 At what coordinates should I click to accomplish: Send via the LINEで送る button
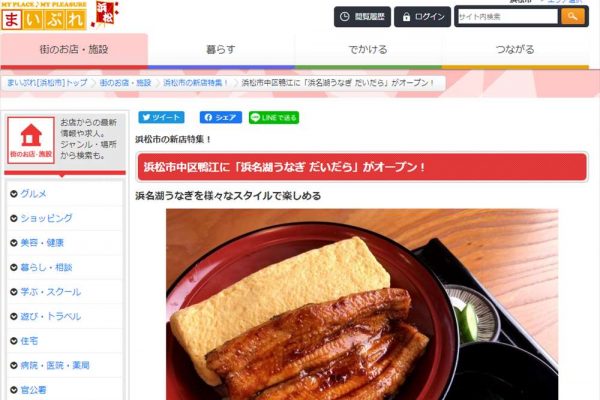[274, 118]
